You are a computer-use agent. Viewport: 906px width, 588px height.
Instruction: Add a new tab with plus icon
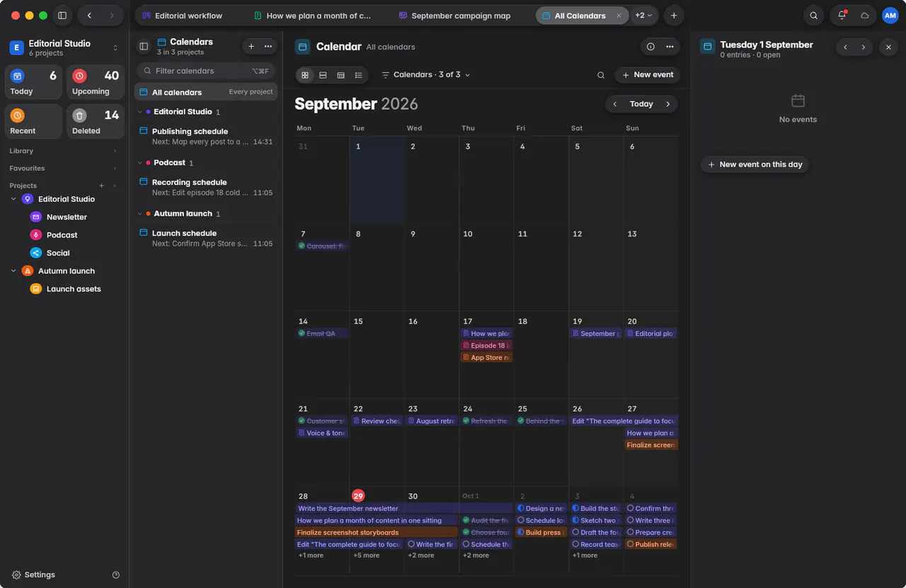click(x=674, y=16)
